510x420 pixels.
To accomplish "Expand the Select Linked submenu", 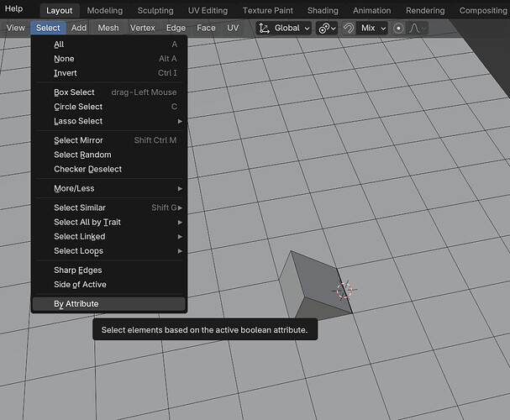I will point(109,236).
